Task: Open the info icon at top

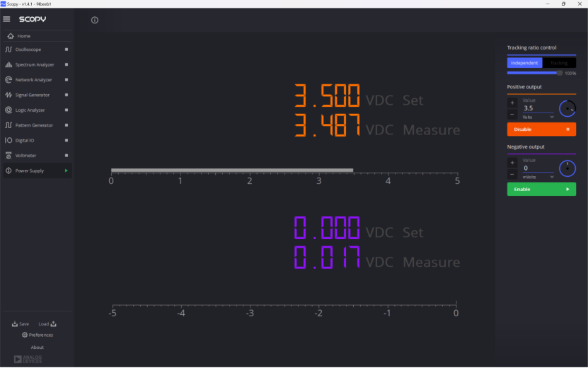Action: 95,21
